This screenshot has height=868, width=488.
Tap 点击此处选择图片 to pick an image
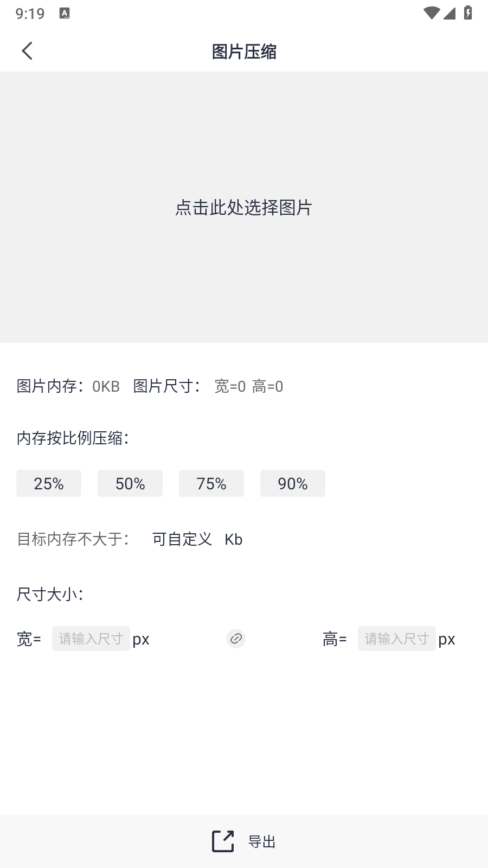(244, 208)
